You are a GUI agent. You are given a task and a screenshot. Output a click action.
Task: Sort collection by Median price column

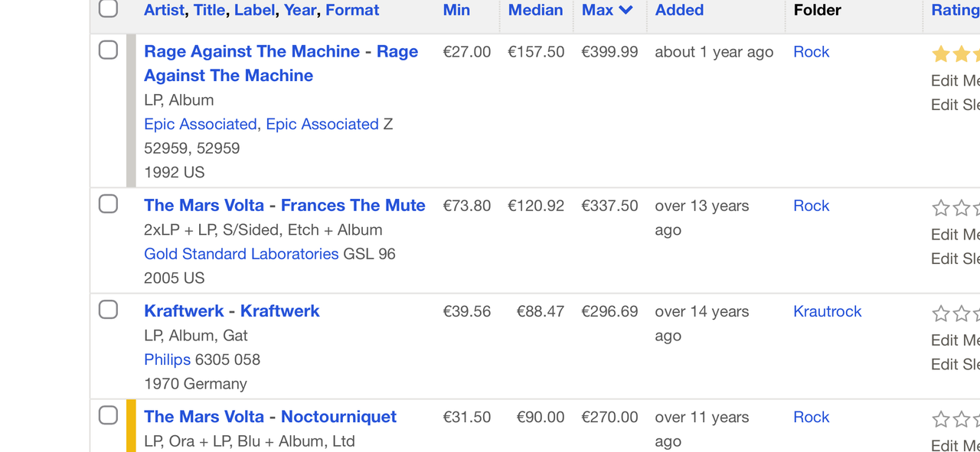click(x=535, y=10)
